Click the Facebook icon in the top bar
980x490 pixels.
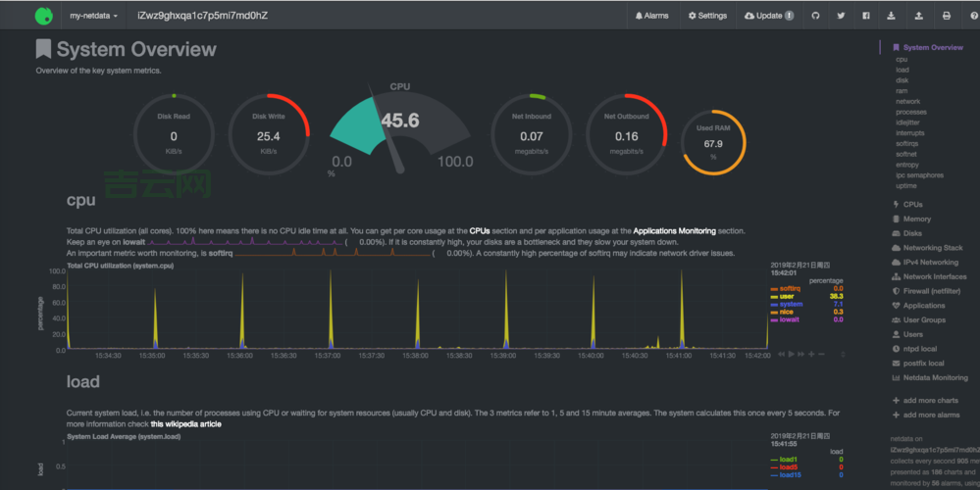(x=866, y=16)
